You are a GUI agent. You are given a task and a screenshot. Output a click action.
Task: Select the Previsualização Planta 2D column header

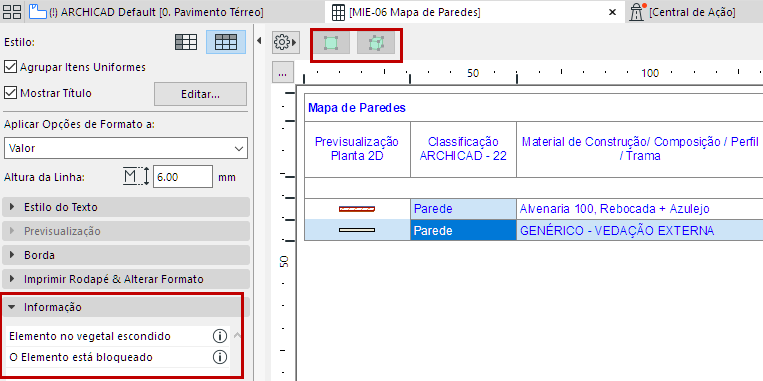[x=357, y=149]
